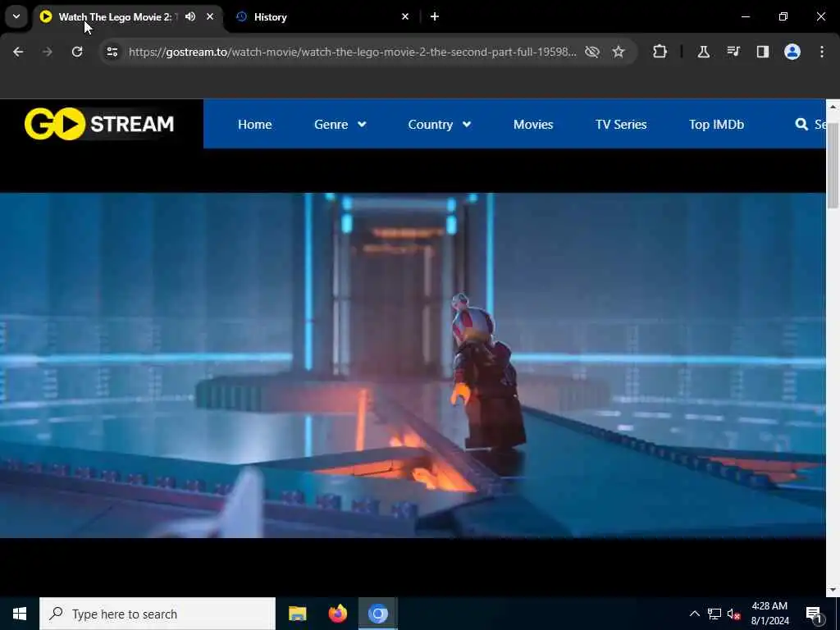Expand the Country dropdown
The height and width of the screenshot is (630, 840).
point(440,125)
